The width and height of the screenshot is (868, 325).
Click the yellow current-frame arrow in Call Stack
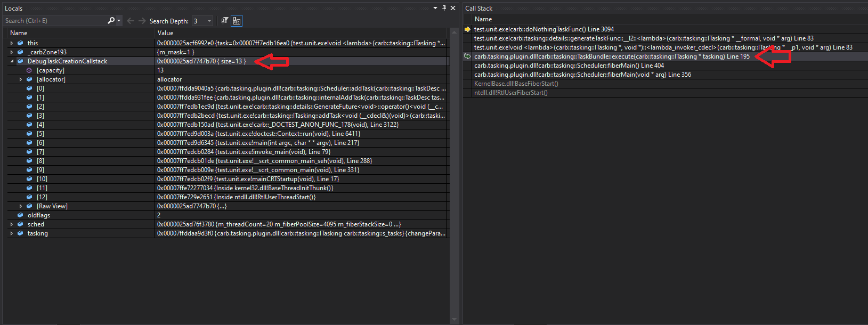coord(467,29)
